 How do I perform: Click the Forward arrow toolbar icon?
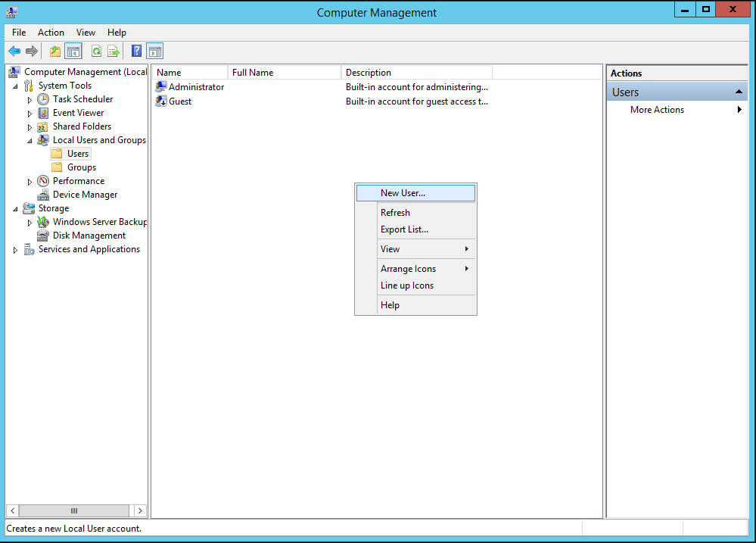32,51
